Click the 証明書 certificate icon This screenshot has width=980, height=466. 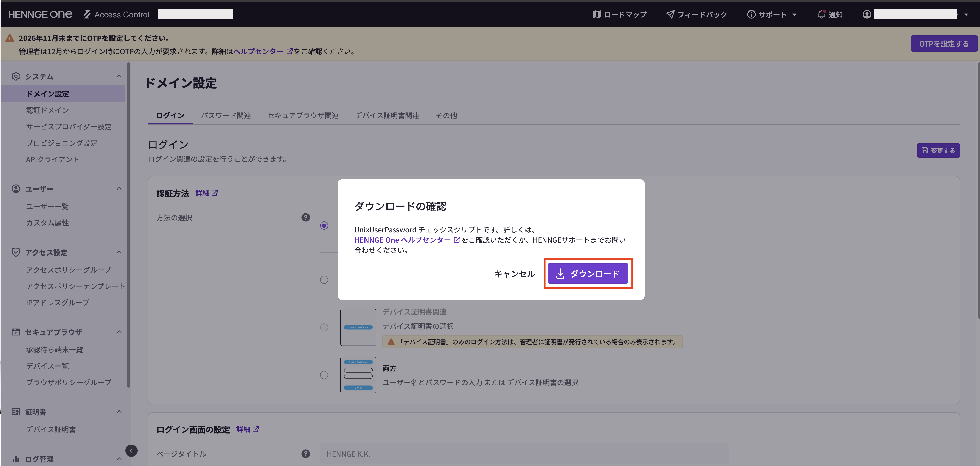(x=16, y=412)
